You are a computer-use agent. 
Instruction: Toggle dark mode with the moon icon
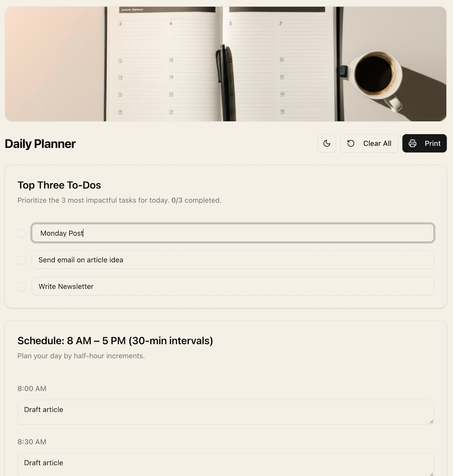pyautogui.click(x=327, y=143)
